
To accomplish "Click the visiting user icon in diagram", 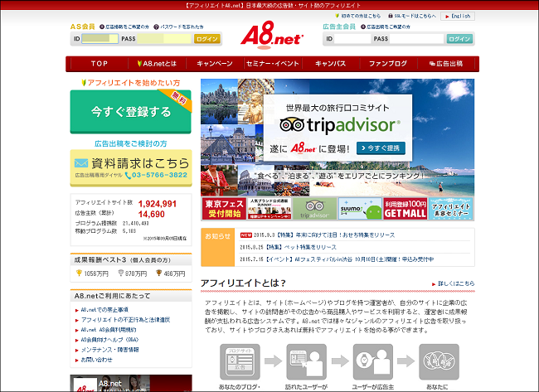I will pyautogui.click(x=306, y=362).
